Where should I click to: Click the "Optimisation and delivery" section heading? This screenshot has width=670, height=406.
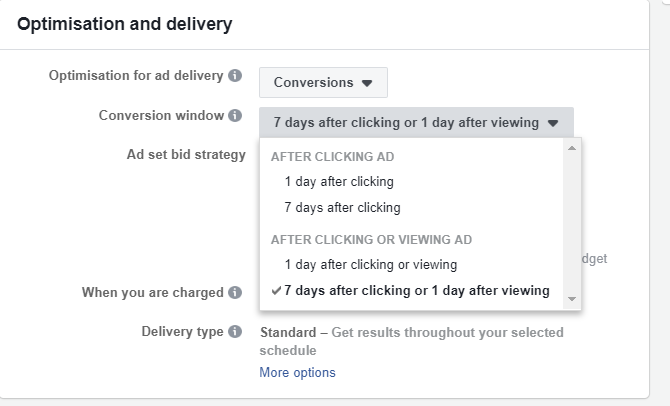coord(125,22)
